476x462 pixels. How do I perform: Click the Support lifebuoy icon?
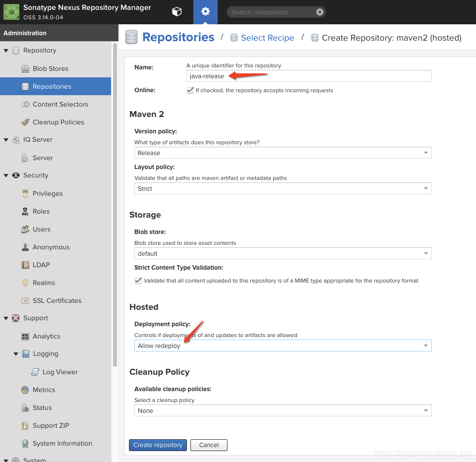(x=16, y=318)
